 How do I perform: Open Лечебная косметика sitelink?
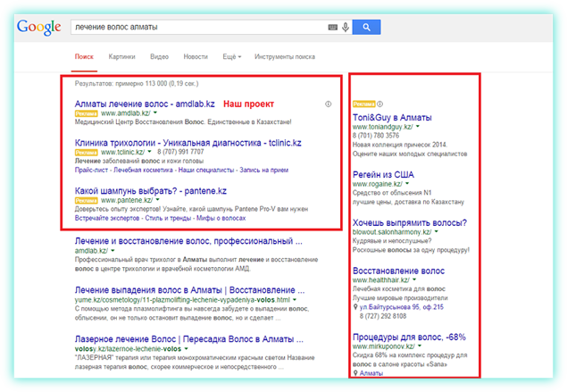pyautogui.click(x=143, y=170)
